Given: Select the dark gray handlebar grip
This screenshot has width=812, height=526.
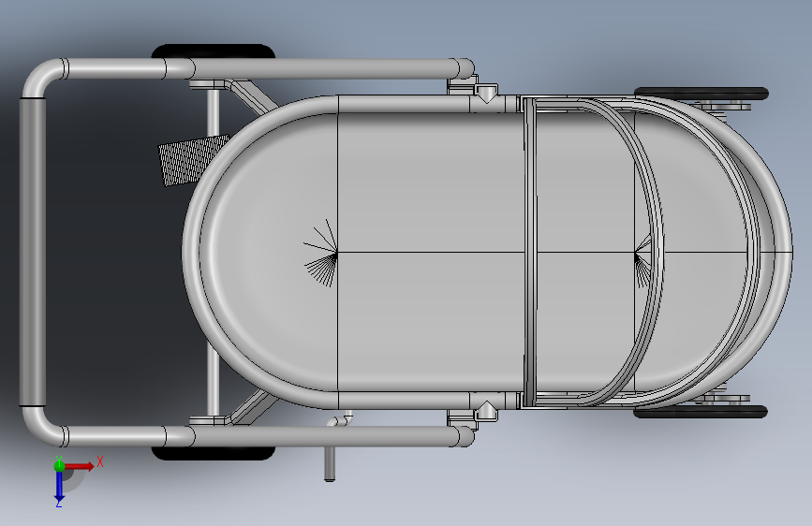Looking at the screenshot, I should pyautogui.click(x=32, y=251).
